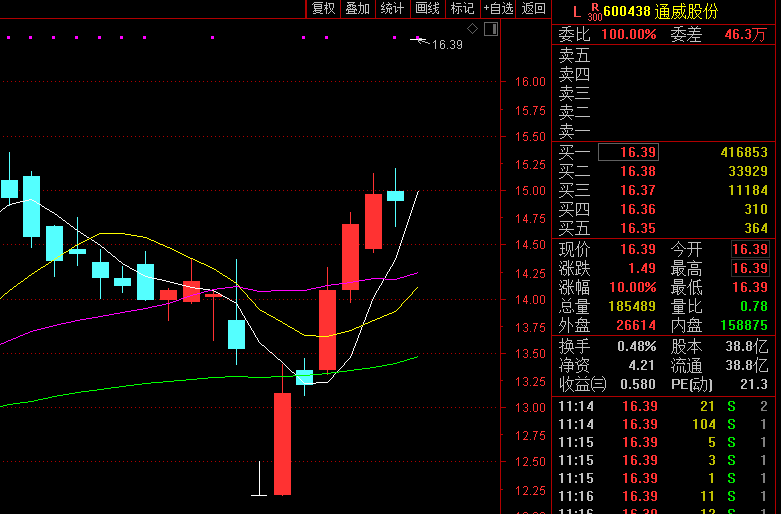
Task: Click the 最高 highest price value box
Action: 750,268
